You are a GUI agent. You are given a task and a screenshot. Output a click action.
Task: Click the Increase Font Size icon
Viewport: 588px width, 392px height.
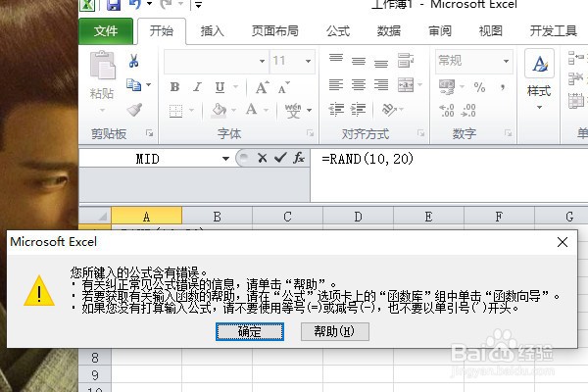pos(262,87)
